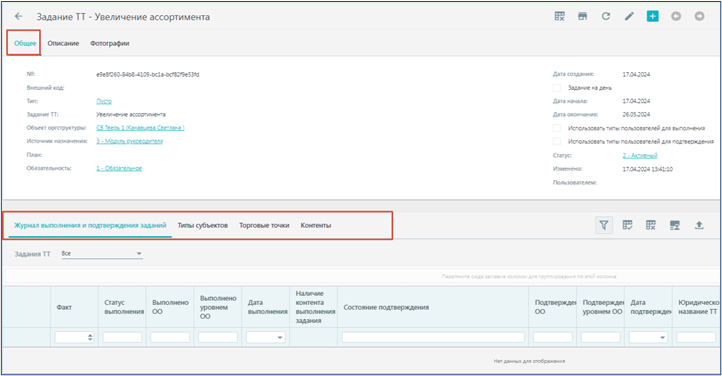Image resolution: width=722 pixels, height=376 pixels.
Task: Edit task with the pencil icon
Action: [x=629, y=17]
